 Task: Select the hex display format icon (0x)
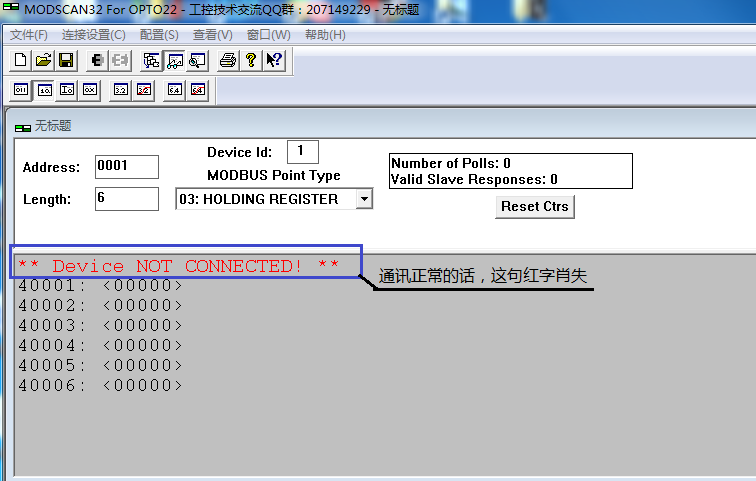coord(89,90)
